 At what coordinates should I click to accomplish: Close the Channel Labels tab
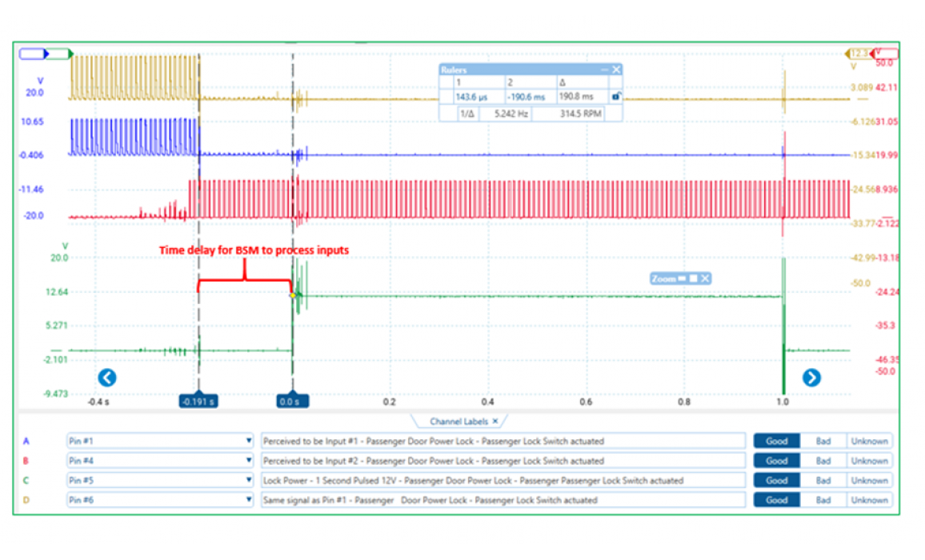click(x=495, y=421)
